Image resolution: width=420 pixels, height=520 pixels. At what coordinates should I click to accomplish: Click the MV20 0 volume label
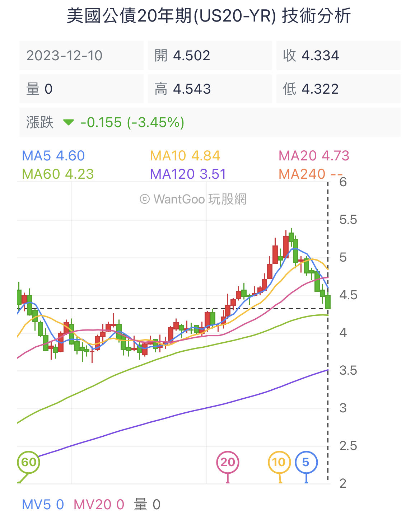pos(99,505)
